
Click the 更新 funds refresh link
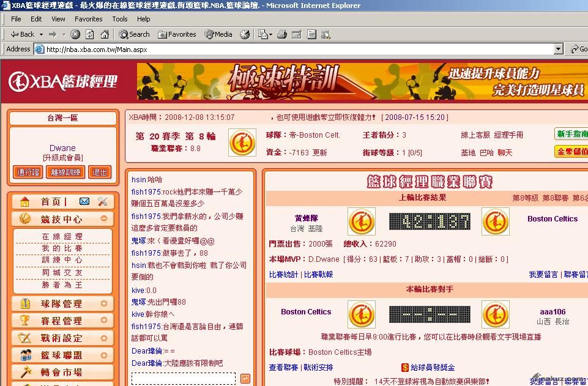point(320,152)
